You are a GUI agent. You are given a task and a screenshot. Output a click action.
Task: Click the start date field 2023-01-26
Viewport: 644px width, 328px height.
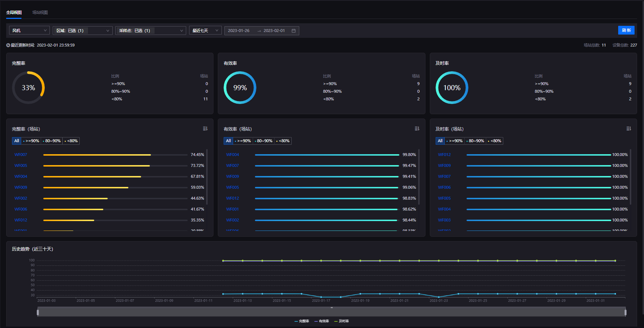(x=239, y=31)
